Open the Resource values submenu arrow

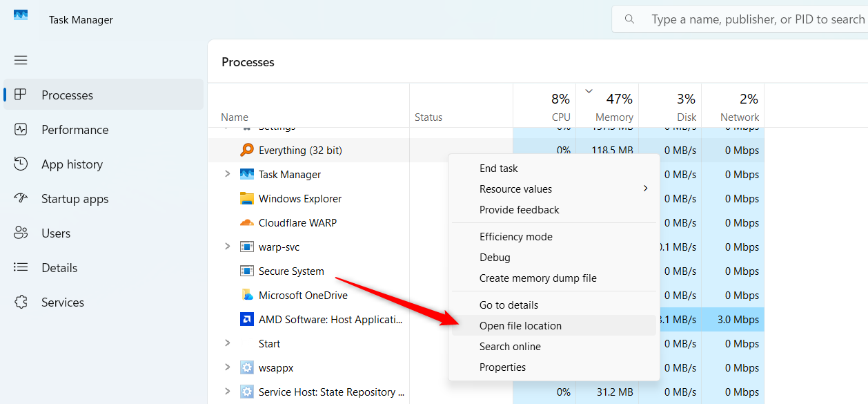(646, 189)
